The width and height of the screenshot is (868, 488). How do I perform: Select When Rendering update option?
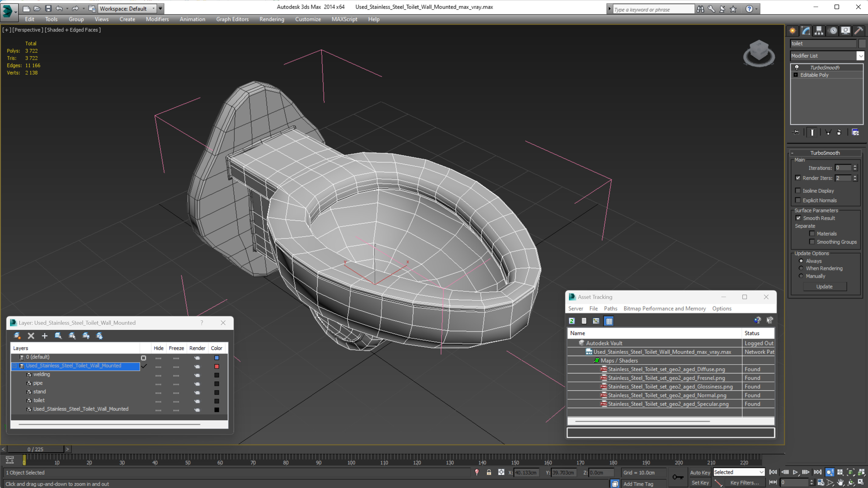click(x=801, y=268)
